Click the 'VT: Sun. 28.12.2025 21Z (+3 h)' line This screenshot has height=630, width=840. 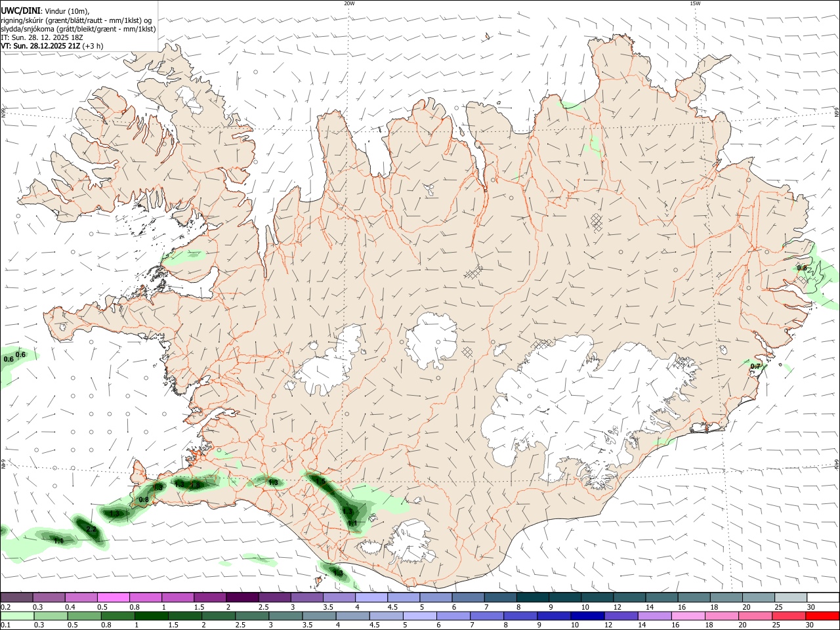click(52, 46)
